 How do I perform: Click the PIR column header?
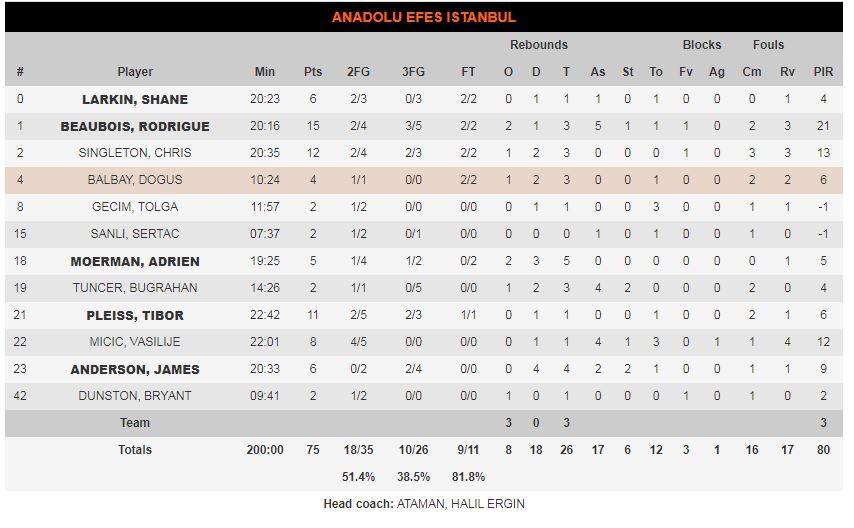click(x=823, y=72)
